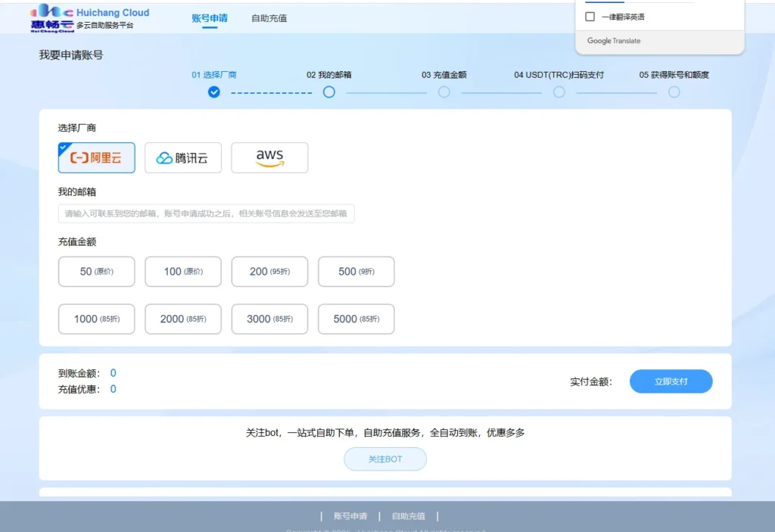This screenshot has width=775, height=532.
Task: Click the Google Translate label
Action: click(x=614, y=41)
